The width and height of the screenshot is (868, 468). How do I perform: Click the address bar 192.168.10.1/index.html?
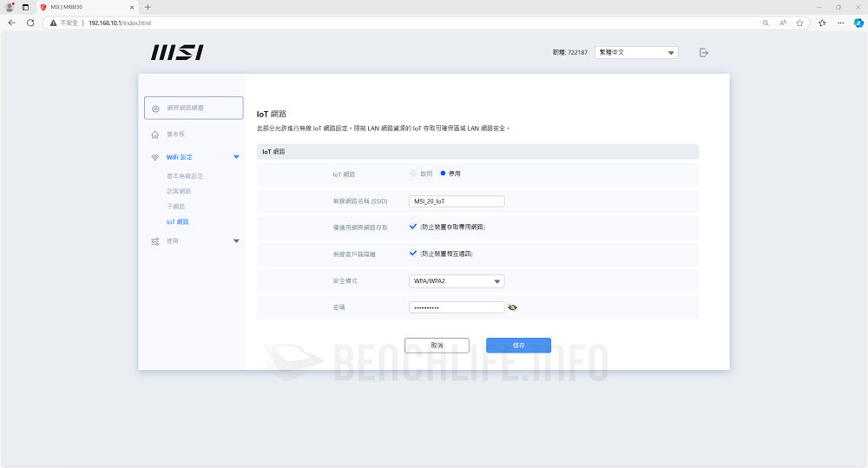point(120,23)
